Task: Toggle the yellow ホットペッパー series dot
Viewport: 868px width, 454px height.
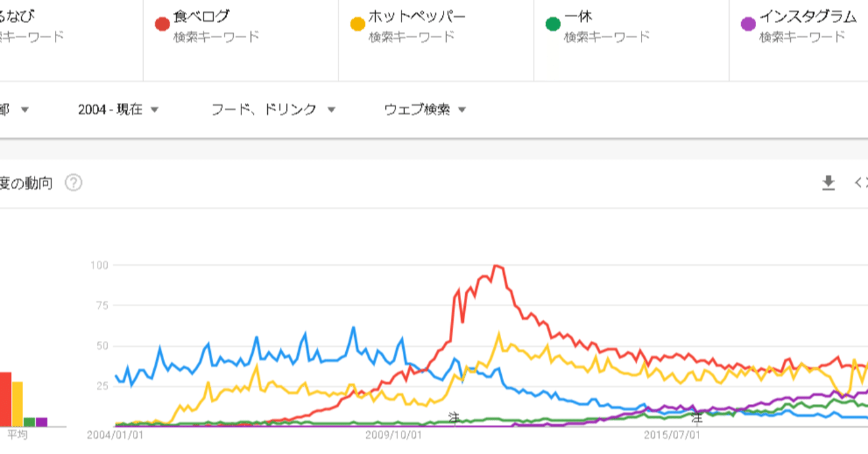Action: (355, 22)
